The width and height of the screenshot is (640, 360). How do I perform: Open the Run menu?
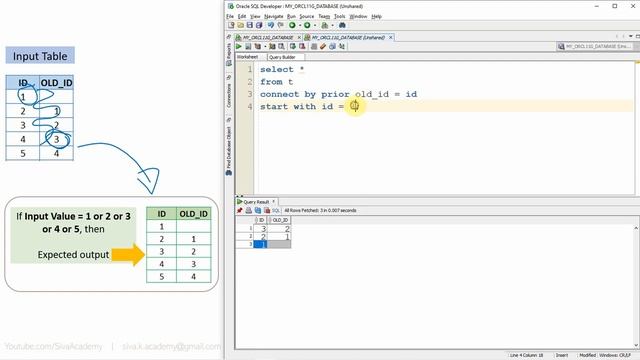pyautogui.click(x=291, y=16)
